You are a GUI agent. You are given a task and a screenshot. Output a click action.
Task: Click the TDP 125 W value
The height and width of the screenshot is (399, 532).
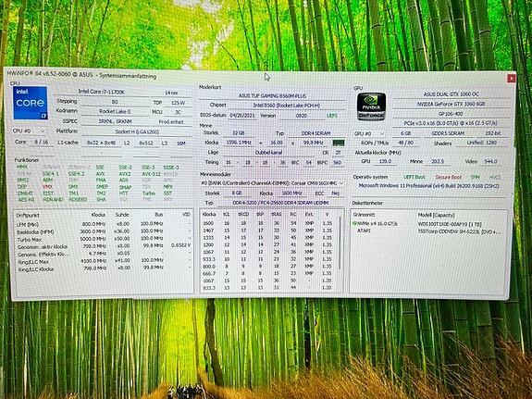[x=178, y=103]
